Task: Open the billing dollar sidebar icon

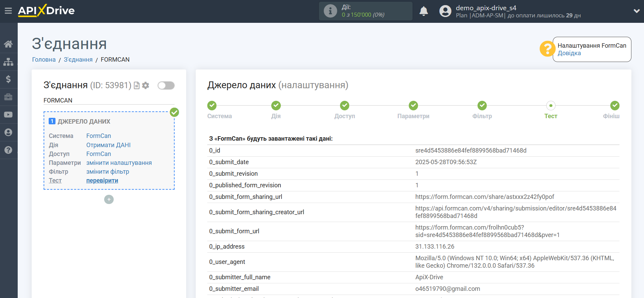Action: 8,79
